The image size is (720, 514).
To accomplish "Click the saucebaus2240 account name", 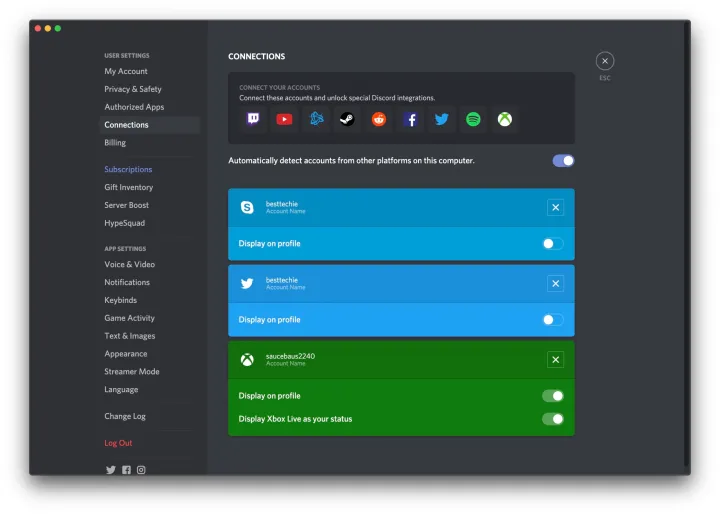I will (290, 356).
